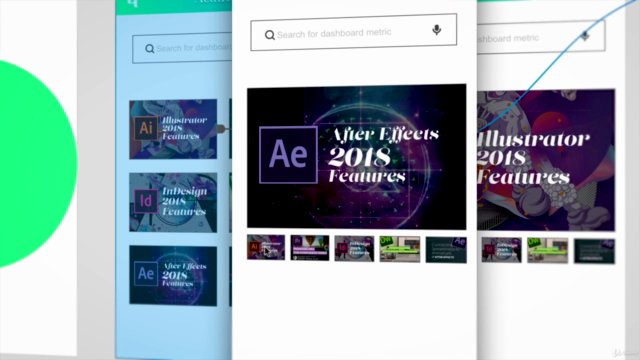Click the Ai Illustrator thumbnail in center strip
Viewport: 640px width, 360px height.
[266, 247]
